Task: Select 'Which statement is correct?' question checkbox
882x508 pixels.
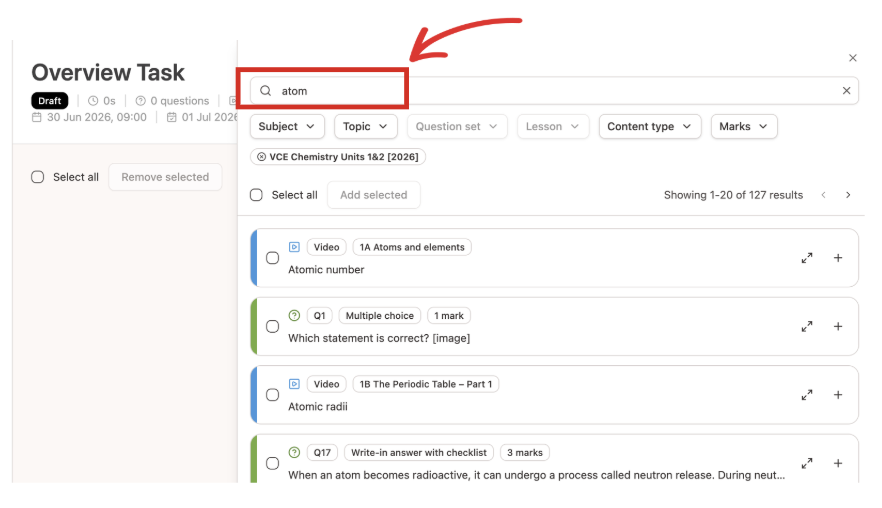Action: (272, 326)
